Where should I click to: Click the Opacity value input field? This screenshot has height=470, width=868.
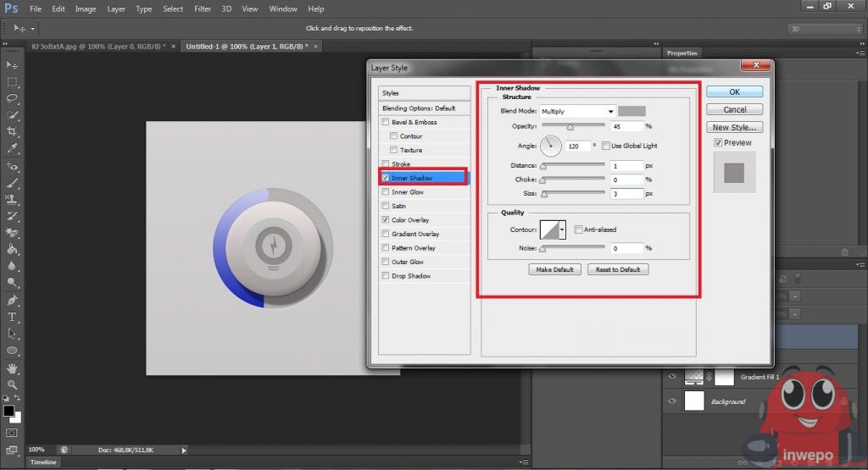pyautogui.click(x=626, y=126)
